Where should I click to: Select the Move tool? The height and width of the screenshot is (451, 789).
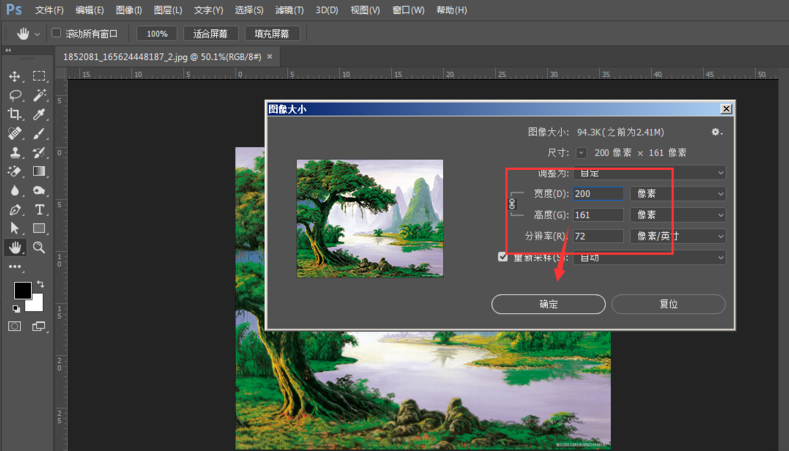click(x=15, y=76)
